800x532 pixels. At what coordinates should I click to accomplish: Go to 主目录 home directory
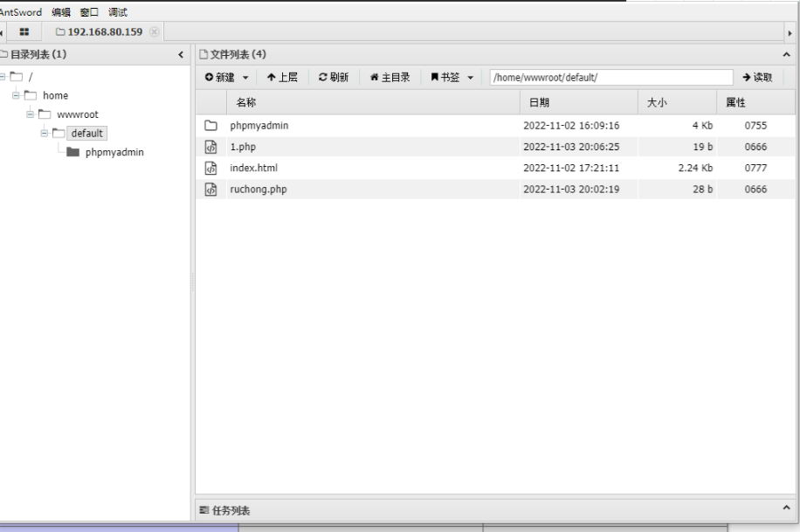390,77
